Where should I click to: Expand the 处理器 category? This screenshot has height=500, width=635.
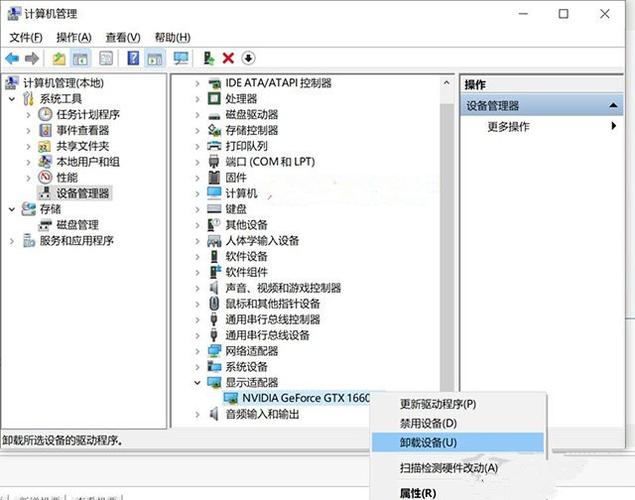click(198, 99)
